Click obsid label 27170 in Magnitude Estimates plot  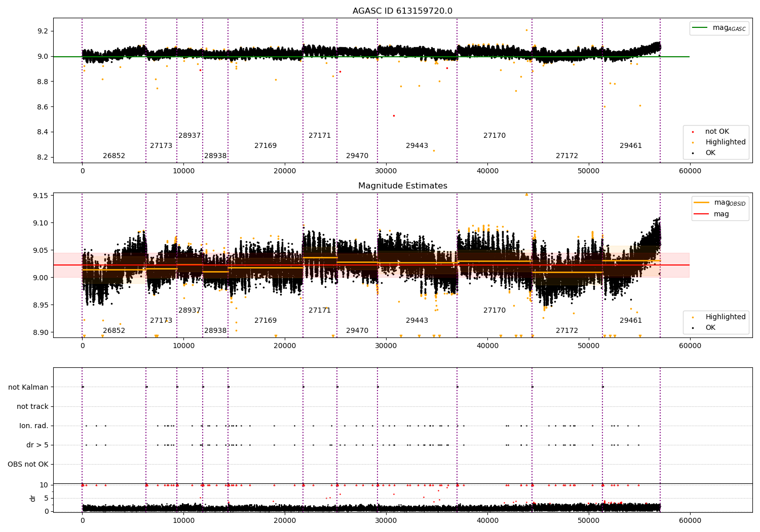pos(495,311)
